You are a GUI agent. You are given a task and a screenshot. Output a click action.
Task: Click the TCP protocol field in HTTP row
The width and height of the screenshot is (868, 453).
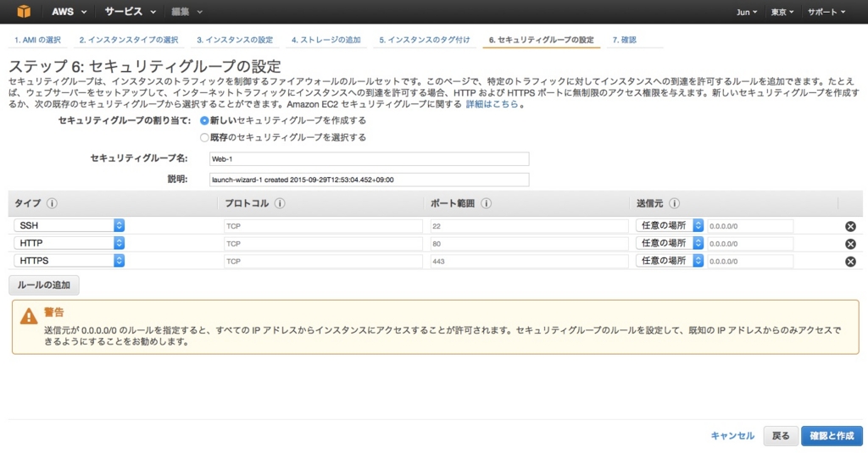click(x=323, y=244)
